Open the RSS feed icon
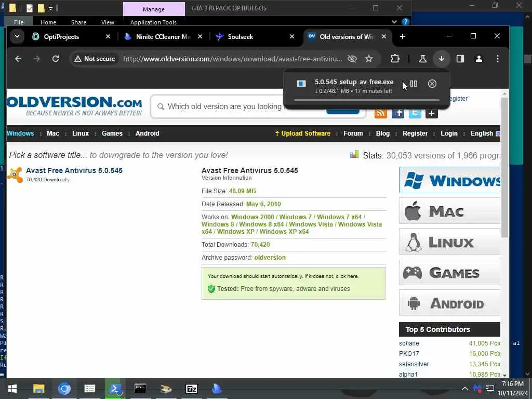Viewport: 532px width, 399px height. pyautogui.click(x=381, y=113)
